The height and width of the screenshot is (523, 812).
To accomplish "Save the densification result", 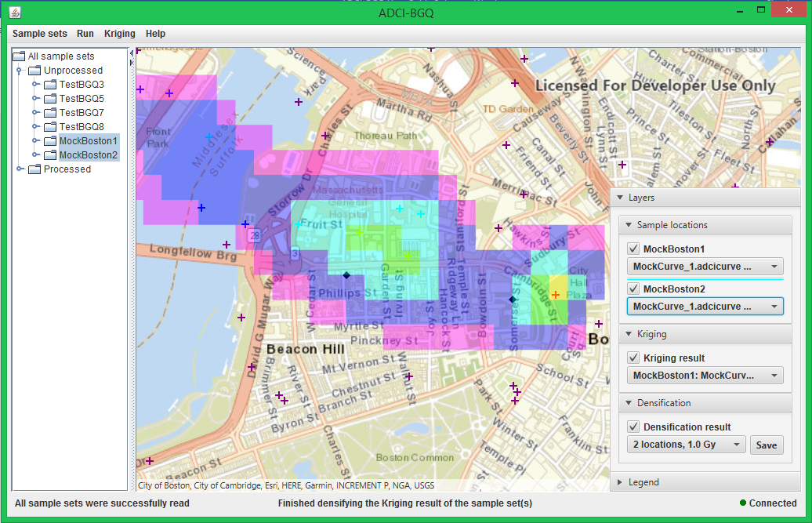I will click(767, 445).
